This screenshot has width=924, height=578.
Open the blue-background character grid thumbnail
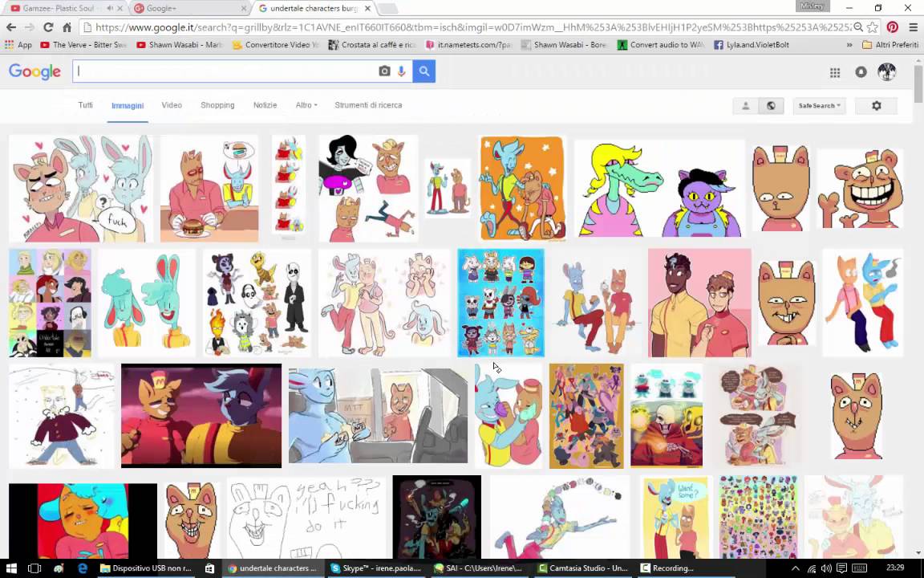pyautogui.click(x=500, y=303)
